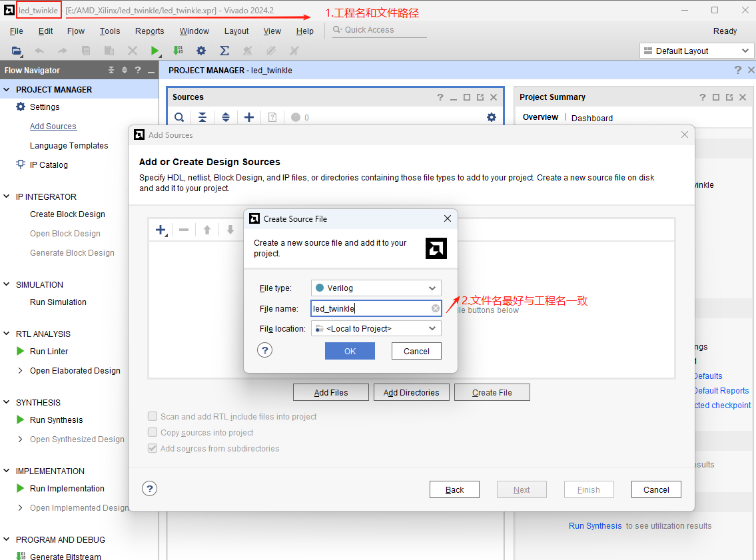This screenshot has width=756, height=560.
Task: Open the Default Layout dropdown
Action: 696,51
